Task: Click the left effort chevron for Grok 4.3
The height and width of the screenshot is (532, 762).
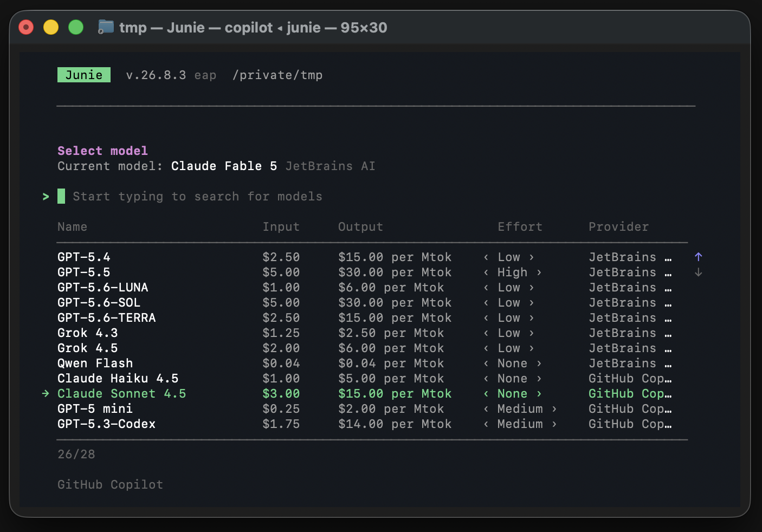Action: pyautogui.click(x=486, y=333)
